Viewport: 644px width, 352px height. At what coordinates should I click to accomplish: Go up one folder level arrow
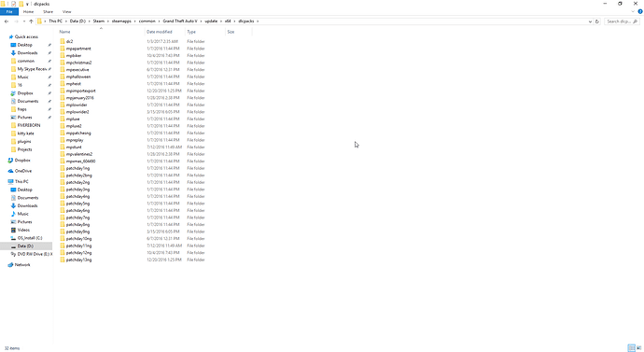(x=31, y=21)
